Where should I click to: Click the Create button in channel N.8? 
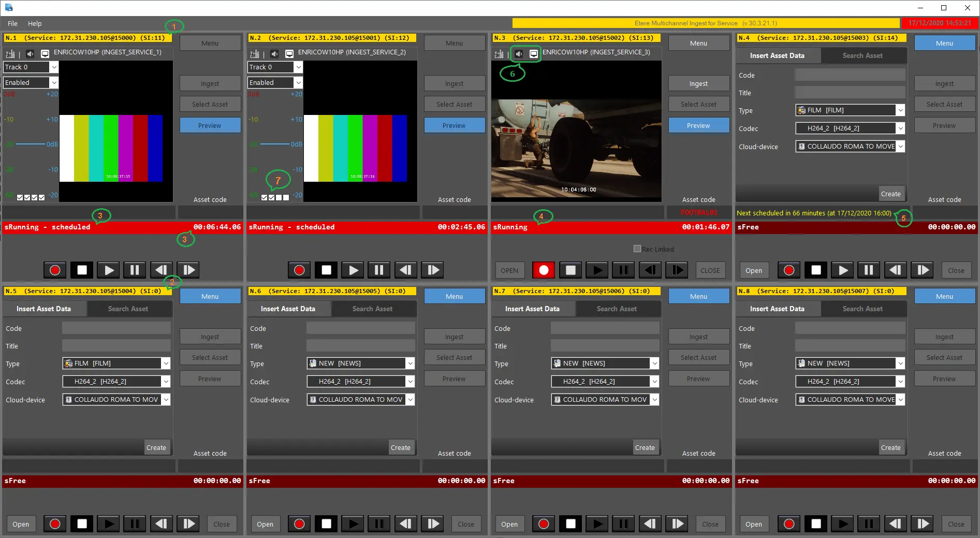click(890, 447)
